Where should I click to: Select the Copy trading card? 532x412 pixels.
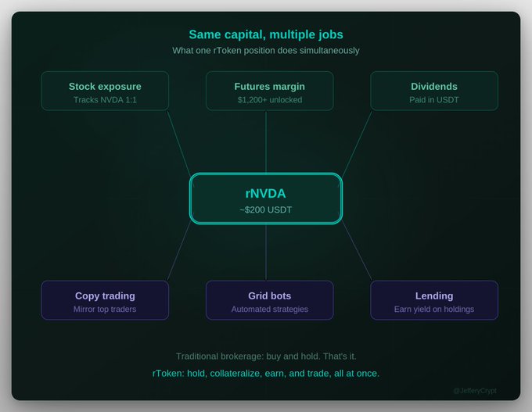[x=105, y=300]
